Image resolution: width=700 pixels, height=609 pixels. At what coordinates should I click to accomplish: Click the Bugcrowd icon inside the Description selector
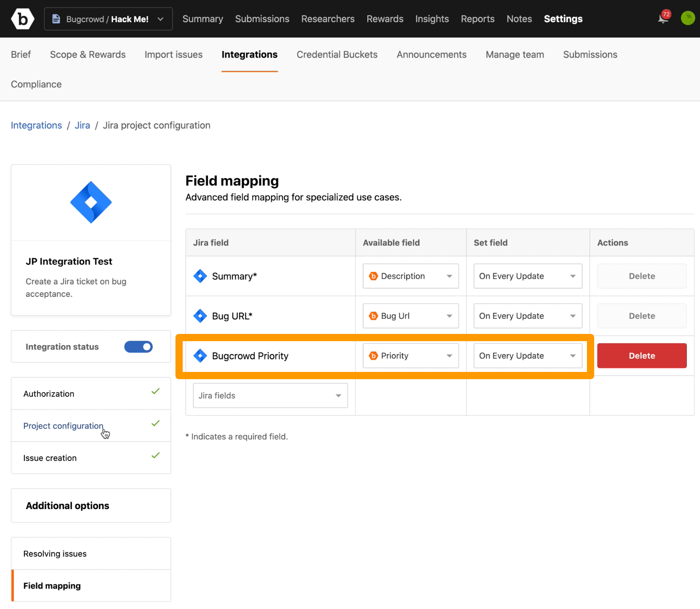pyautogui.click(x=374, y=276)
